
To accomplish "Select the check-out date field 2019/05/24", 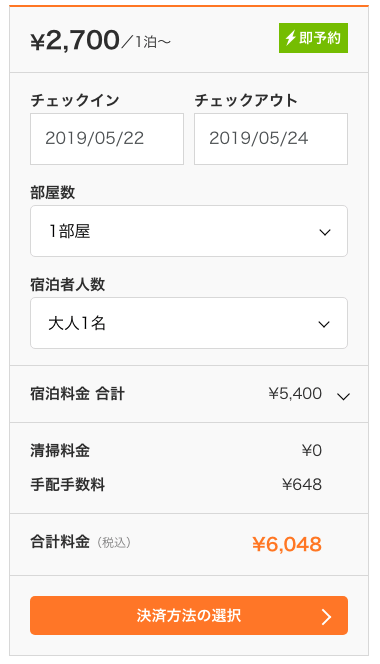I will (271, 139).
